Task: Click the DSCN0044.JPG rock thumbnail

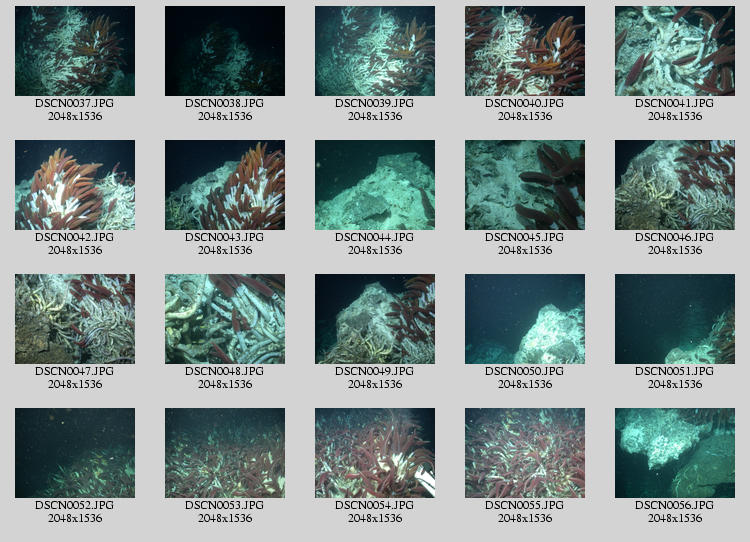Action: [x=375, y=185]
